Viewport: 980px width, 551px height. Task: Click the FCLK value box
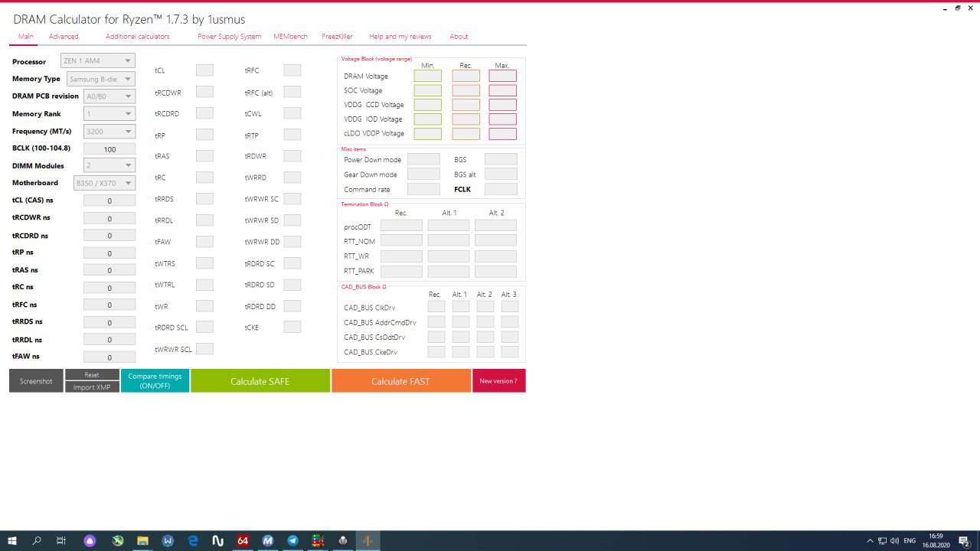click(x=501, y=189)
